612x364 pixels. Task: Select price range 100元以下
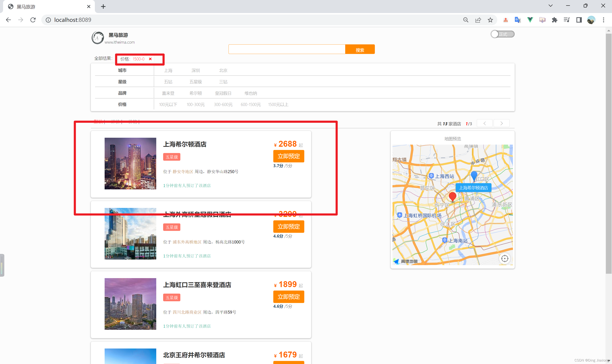pos(168,104)
